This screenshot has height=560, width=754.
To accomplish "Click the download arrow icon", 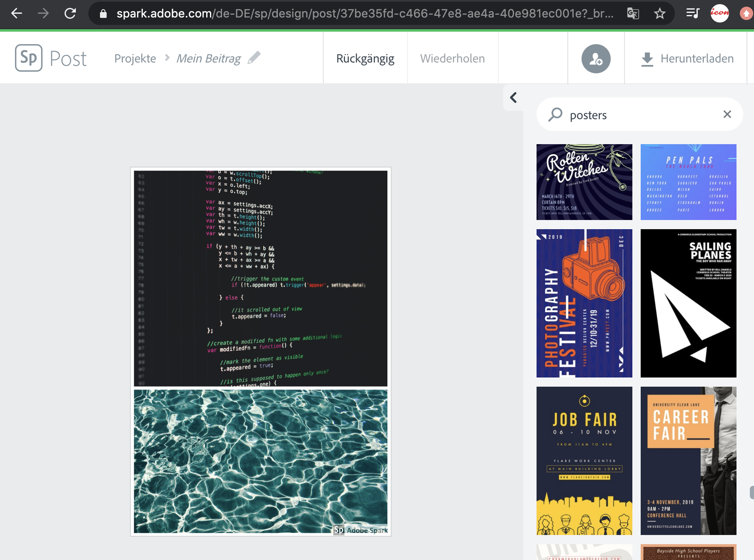I will tap(647, 59).
